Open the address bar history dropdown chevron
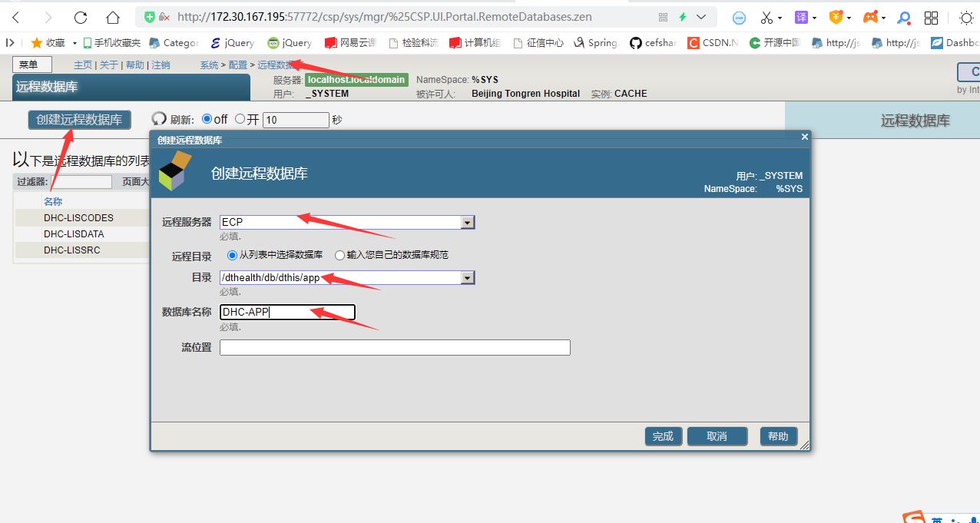 point(701,17)
